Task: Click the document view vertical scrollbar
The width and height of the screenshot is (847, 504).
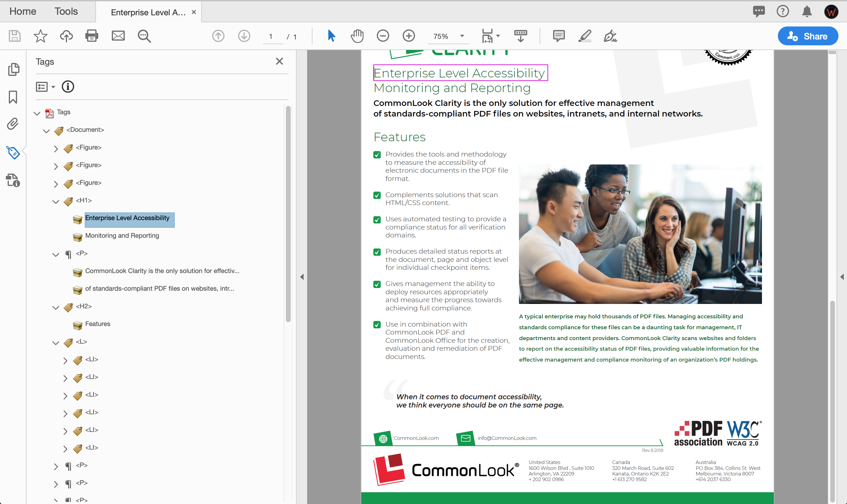Action: point(832,401)
